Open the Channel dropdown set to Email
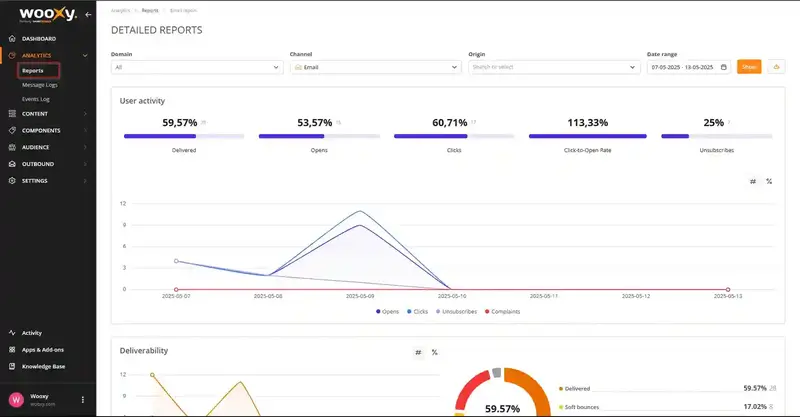Screen dimensions: 800x417 (375, 67)
